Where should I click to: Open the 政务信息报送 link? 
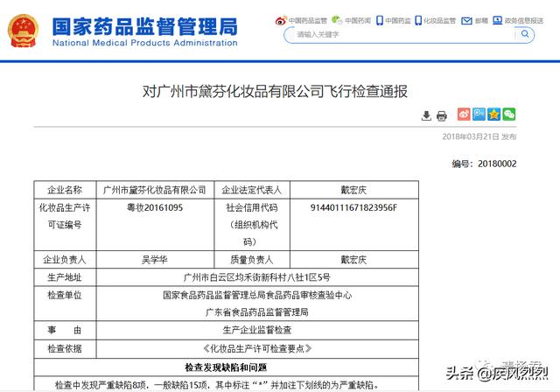pyautogui.click(x=518, y=20)
